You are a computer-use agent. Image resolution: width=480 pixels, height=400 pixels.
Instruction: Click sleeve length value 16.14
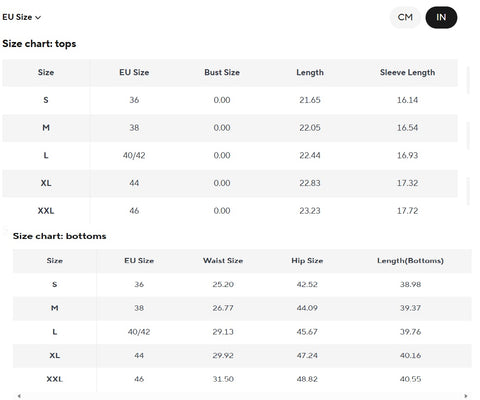[407, 100]
